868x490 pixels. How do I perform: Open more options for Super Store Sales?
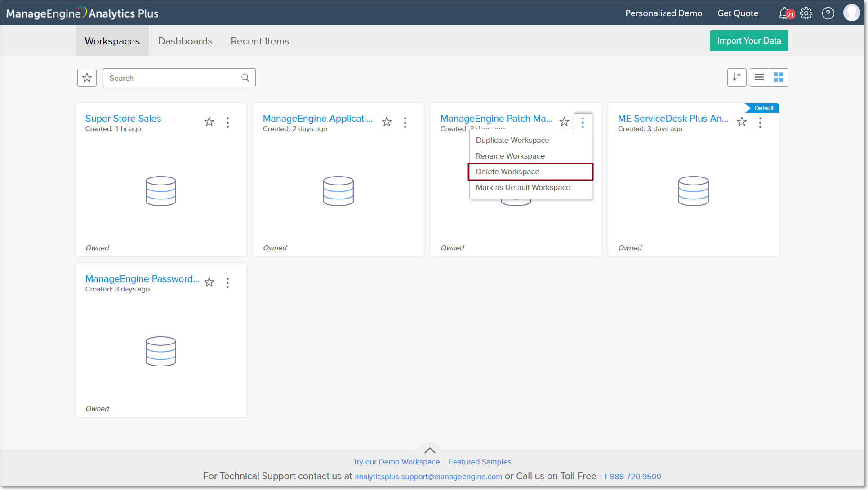(x=228, y=123)
